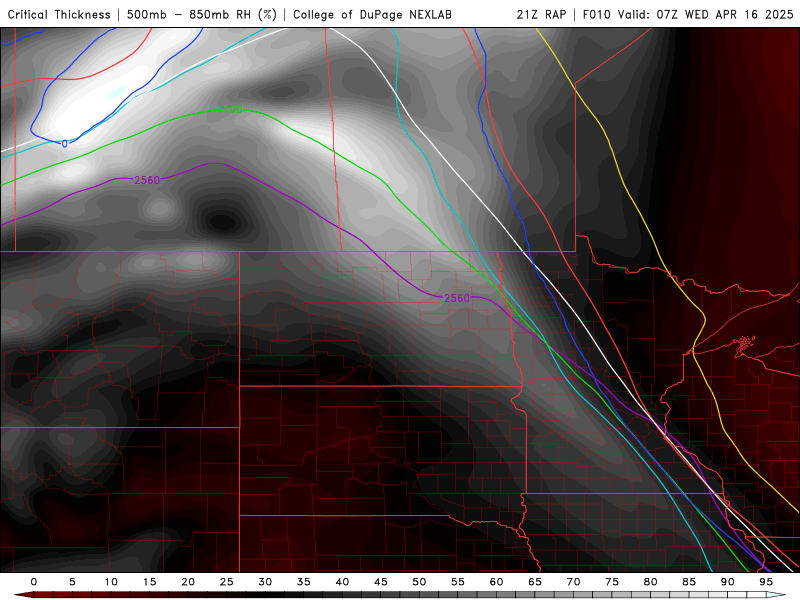This screenshot has height=600, width=800.
Task: Click the colorbar tick label "65"
Action: (x=535, y=582)
